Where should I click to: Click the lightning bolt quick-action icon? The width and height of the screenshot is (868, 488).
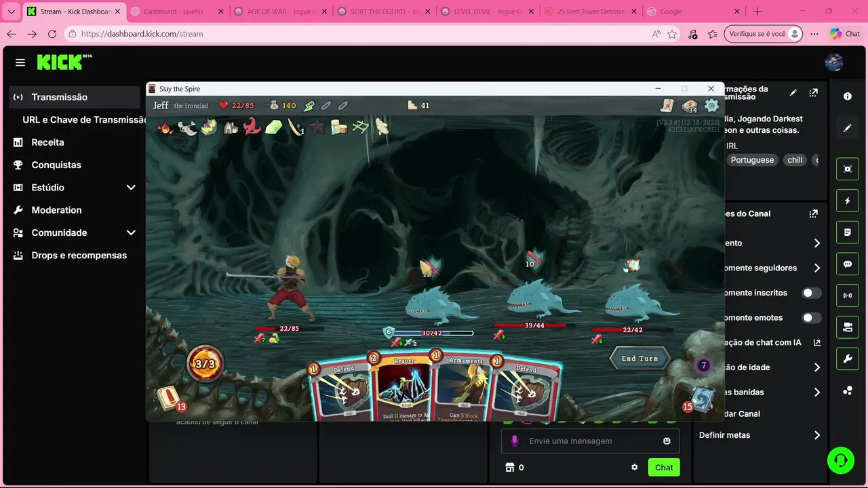(848, 201)
